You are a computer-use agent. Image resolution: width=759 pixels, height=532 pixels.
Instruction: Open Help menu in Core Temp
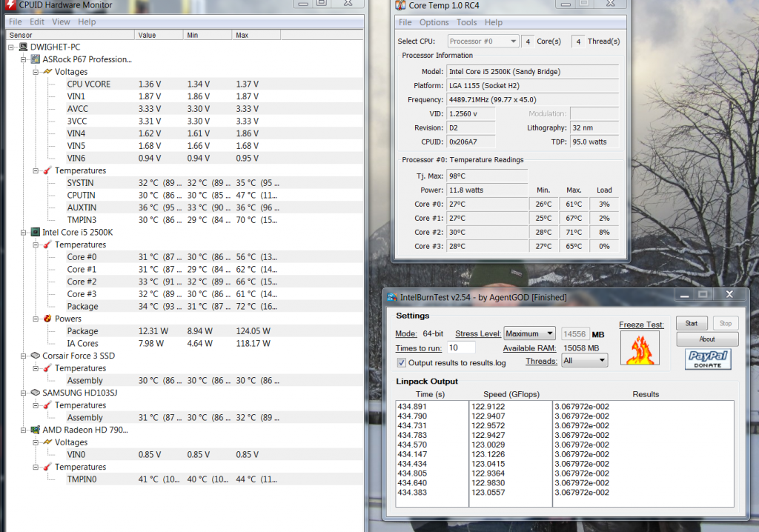(494, 22)
